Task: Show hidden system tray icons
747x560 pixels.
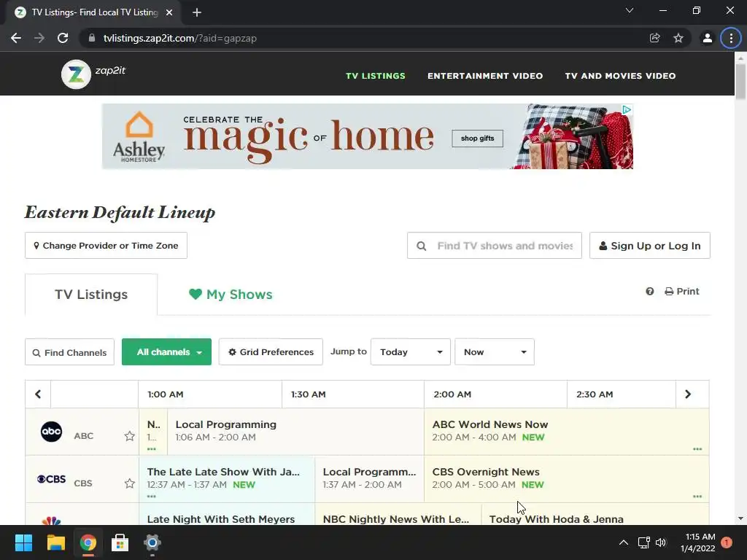Action: point(623,542)
